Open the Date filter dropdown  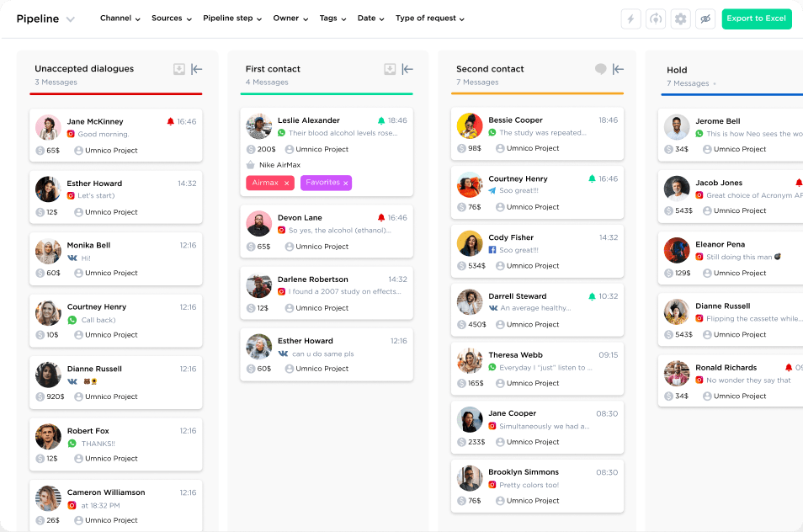(370, 18)
